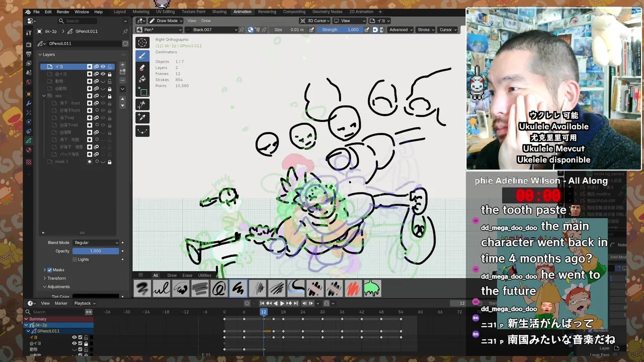
Task: Hide the @イヨ layer in Layers list
Action: click(103, 74)
